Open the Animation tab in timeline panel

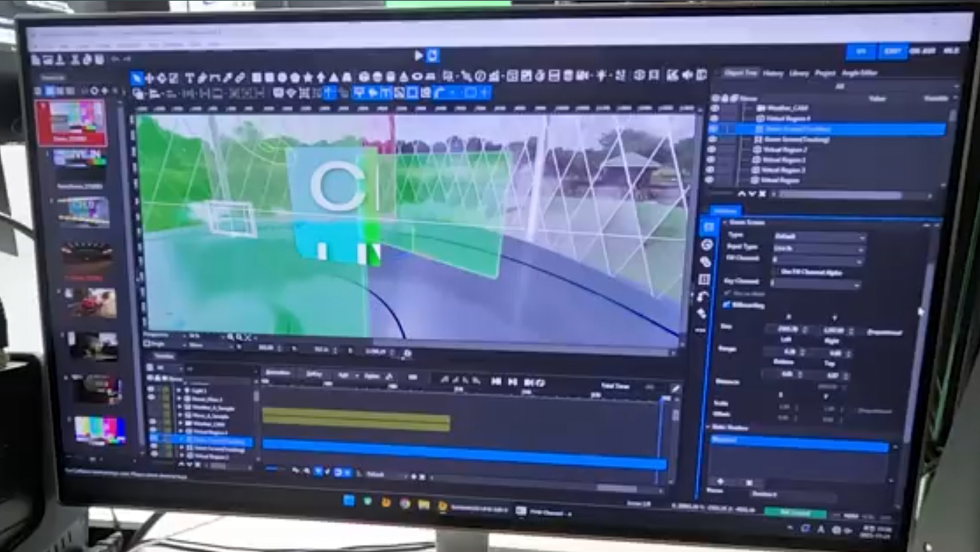[x=277, y=373]
